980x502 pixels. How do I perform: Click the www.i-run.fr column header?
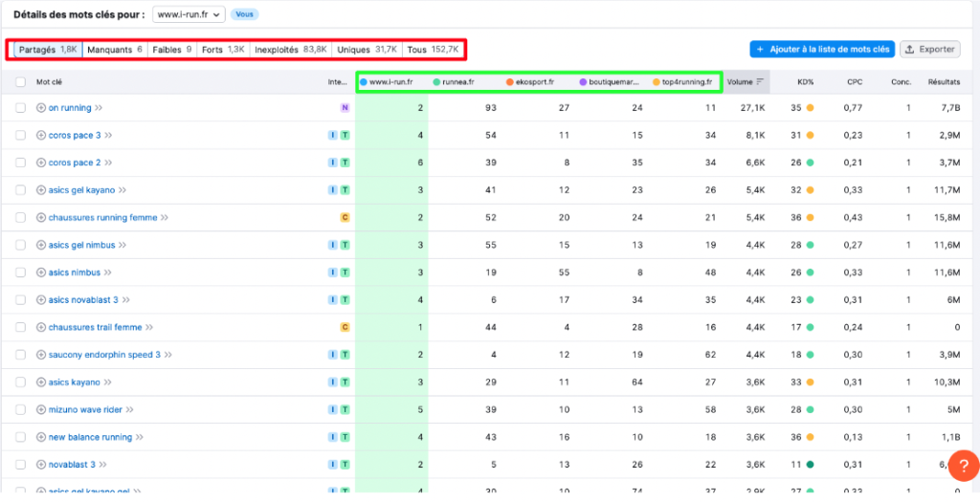point(387,82)
